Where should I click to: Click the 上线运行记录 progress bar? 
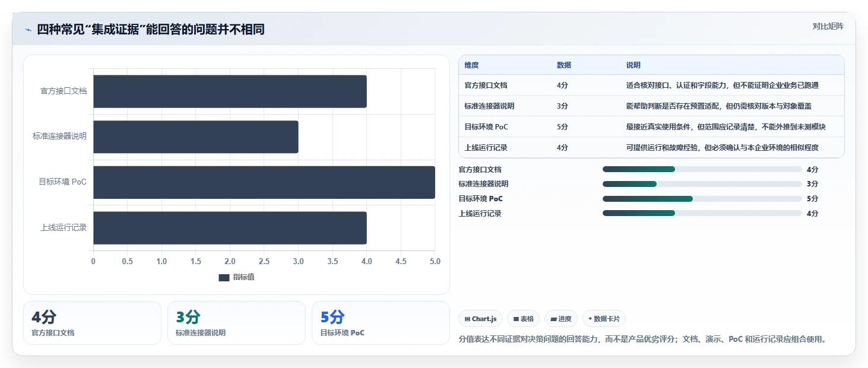click(x=702, y=213)
